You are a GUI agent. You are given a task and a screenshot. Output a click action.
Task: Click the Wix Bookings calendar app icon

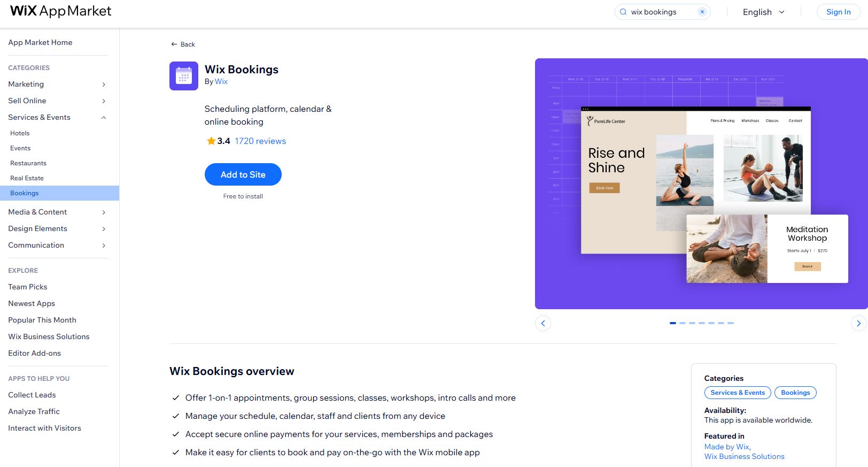tap(183, 76)
